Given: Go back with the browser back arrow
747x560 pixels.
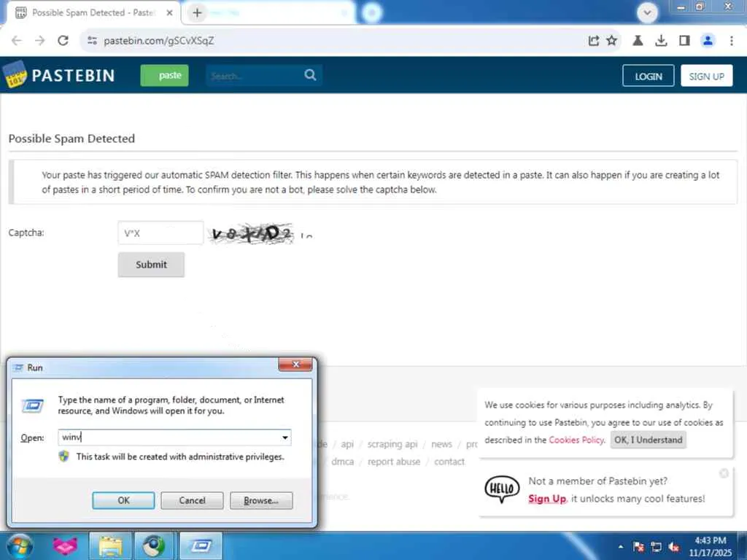Looking at the screenshot, I should click(x=17, y=41).
